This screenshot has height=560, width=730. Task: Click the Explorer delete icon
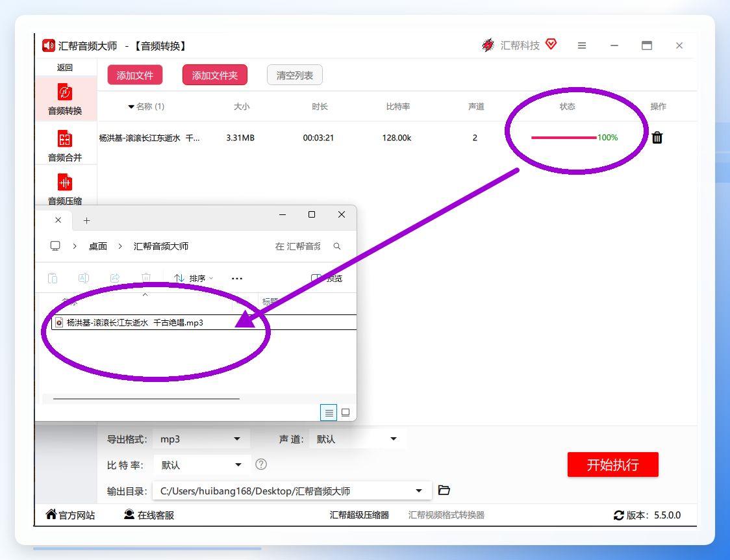[146, 278]
